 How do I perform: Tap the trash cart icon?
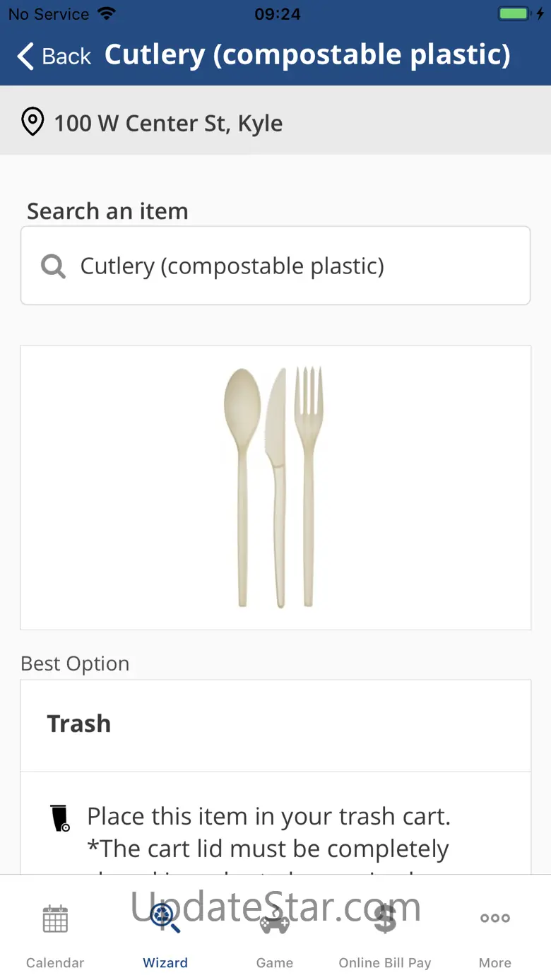point(61,818)
